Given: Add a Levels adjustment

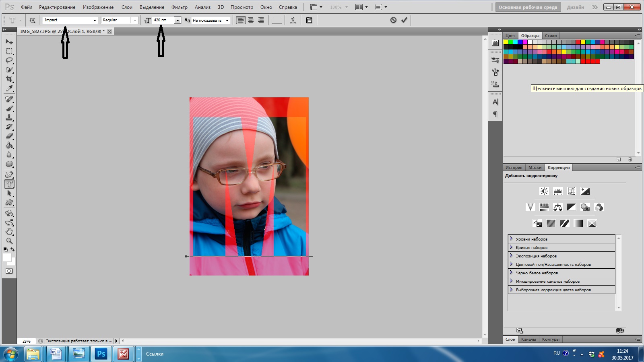Looking at the screenshot, I should (558, 191).
